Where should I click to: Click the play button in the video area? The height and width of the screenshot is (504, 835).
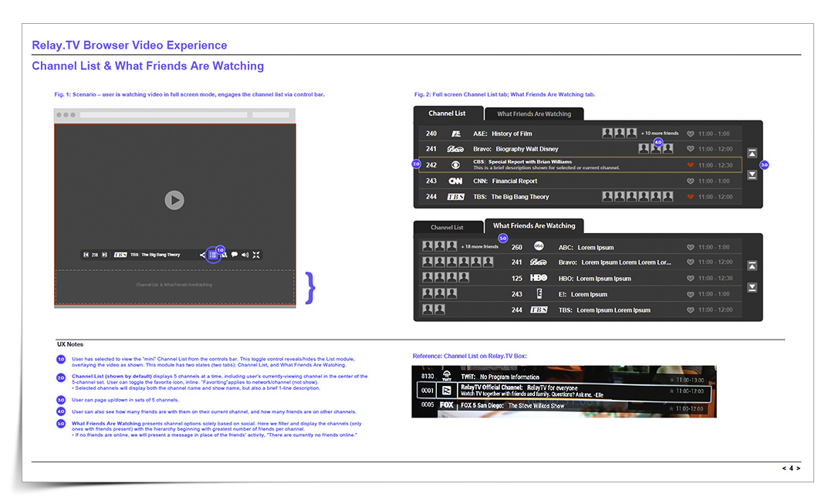pyautogui.click(x=174, y=201)
